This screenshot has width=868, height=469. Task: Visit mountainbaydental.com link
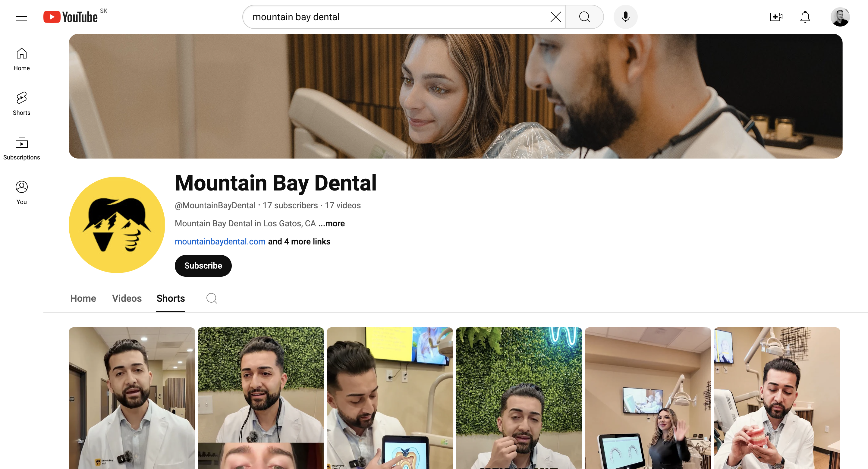(220, 241)
